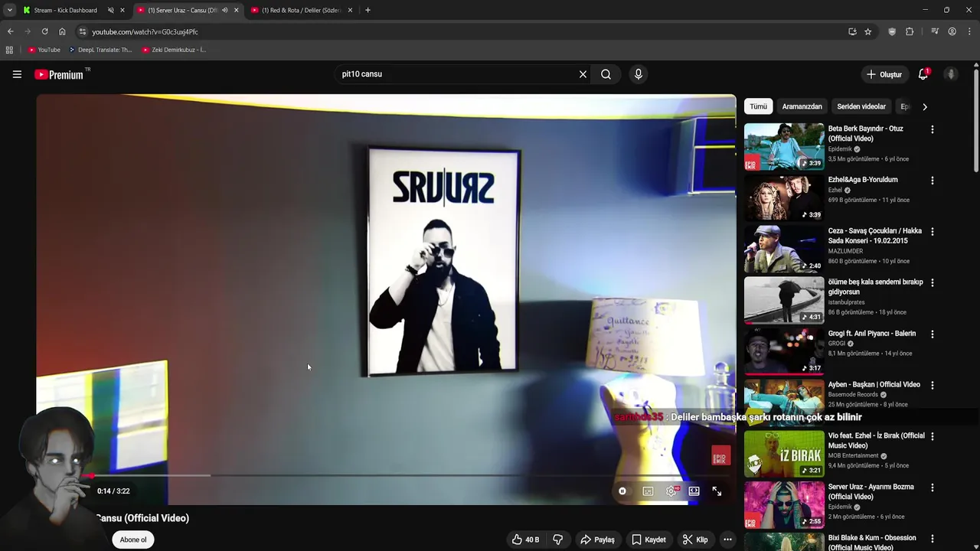Open the shield extension icon

892,31
